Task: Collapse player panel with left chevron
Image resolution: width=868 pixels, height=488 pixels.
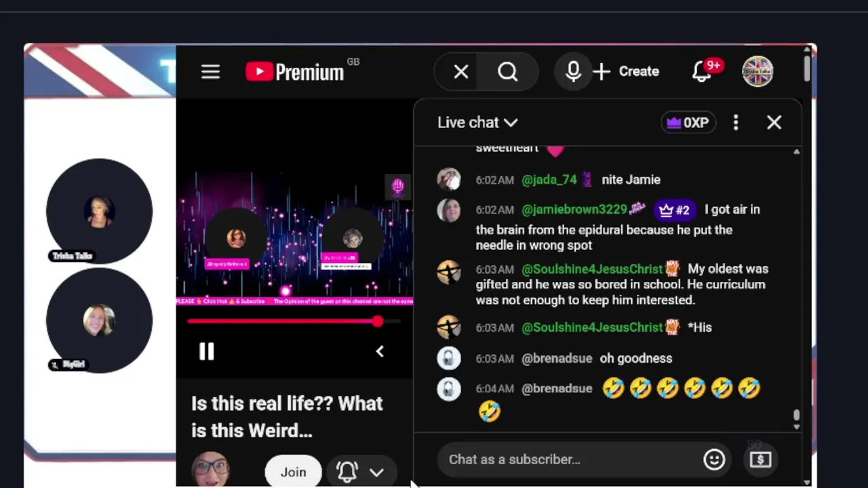Action: click(x=380, y=351)
